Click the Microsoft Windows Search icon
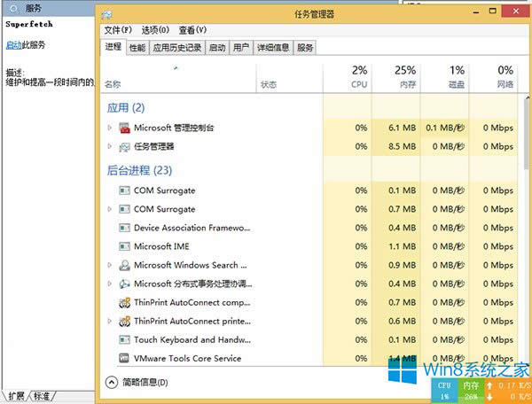 point(124,265)
